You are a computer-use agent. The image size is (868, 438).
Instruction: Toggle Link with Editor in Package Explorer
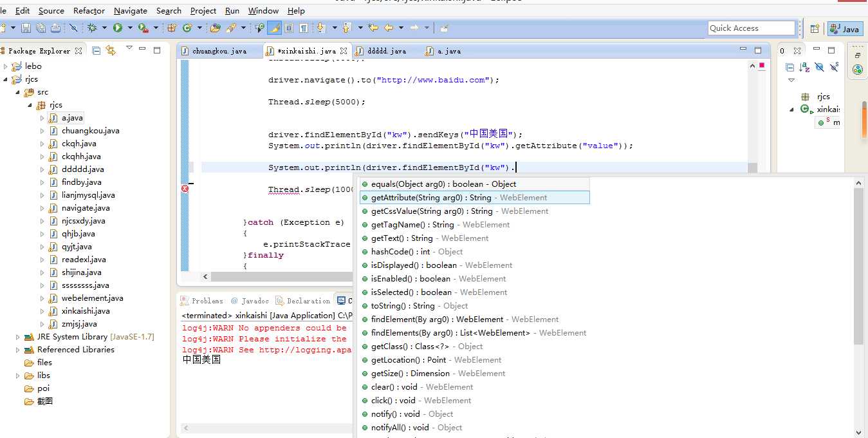[x=111, y=50]
